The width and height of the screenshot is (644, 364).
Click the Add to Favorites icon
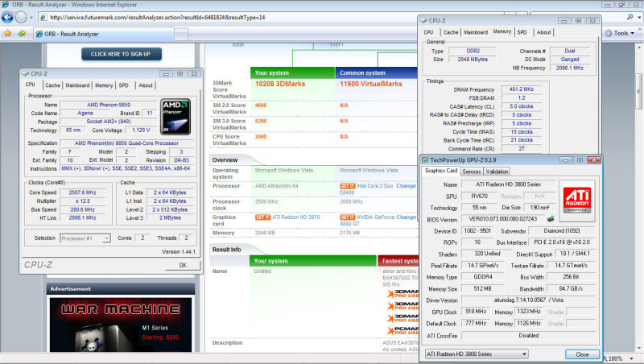(22, 34)
